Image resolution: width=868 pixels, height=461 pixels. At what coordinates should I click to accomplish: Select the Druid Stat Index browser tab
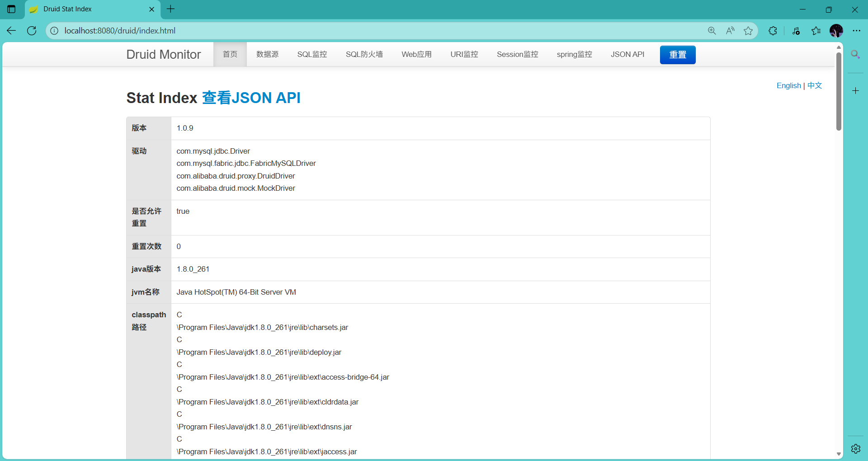(93, 9)
